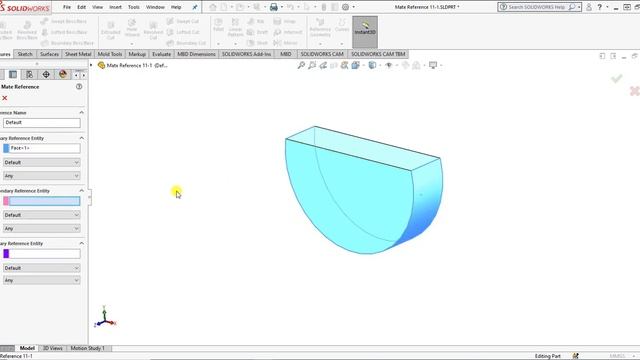Click the Display Style cube icon
640x360 pixels.
click(x=372, y=65)
